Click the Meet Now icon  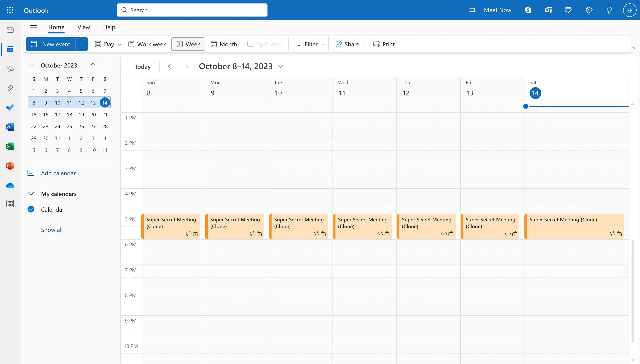(473, 10)
